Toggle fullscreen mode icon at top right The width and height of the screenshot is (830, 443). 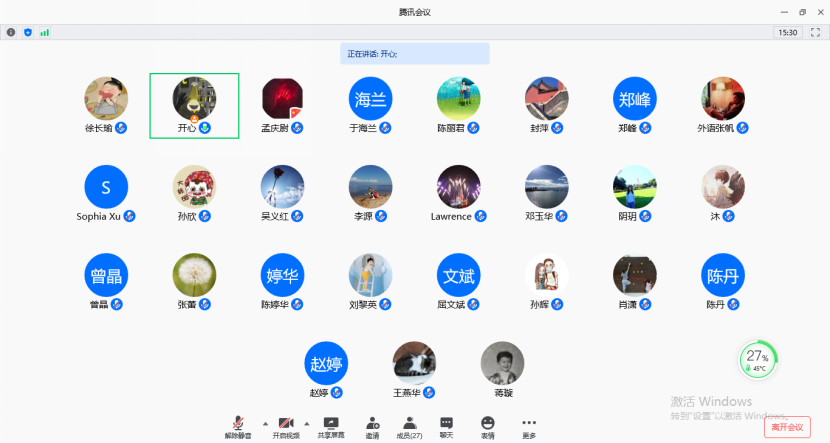tap(817, 32)
